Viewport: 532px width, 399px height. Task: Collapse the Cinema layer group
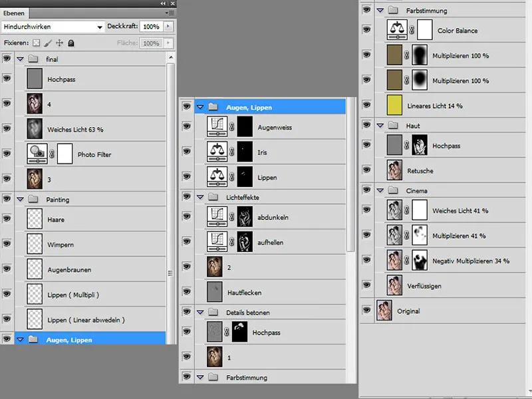[x=380, y=190]
